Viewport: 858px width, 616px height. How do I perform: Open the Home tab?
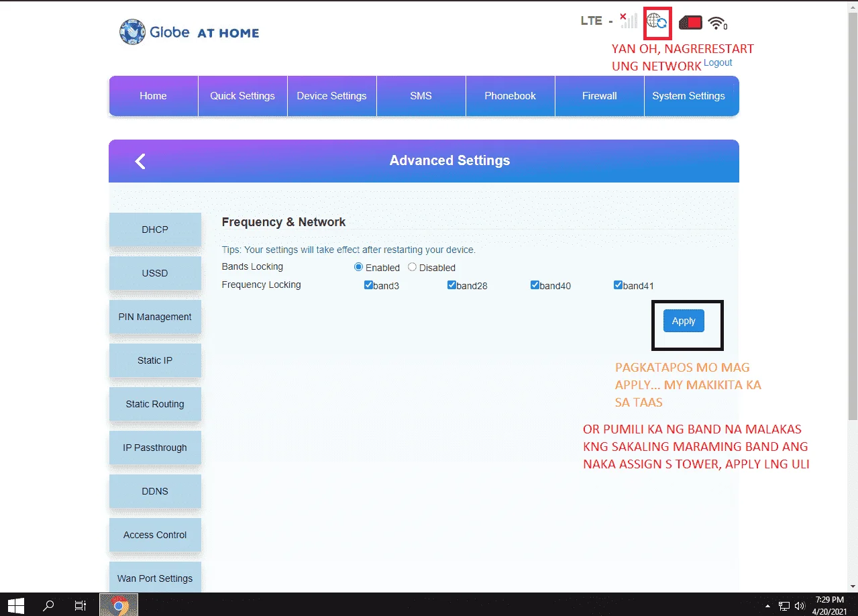click(x=153, y=96)
